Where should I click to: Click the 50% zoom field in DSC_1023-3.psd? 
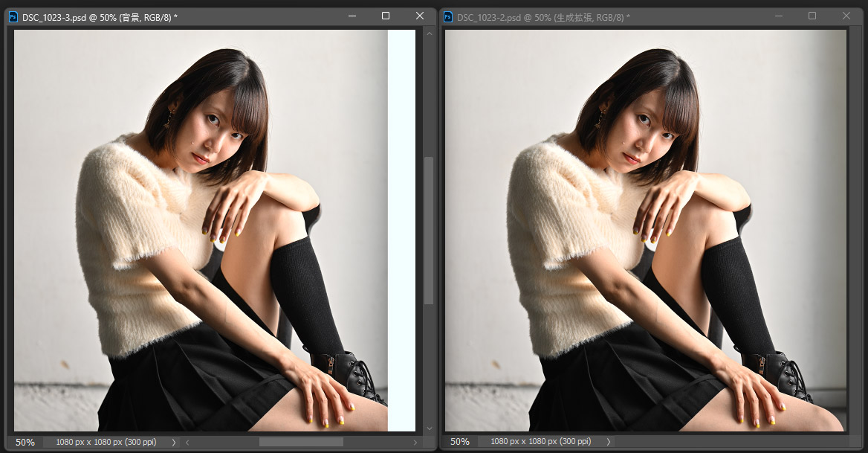[x=25, y=442]
